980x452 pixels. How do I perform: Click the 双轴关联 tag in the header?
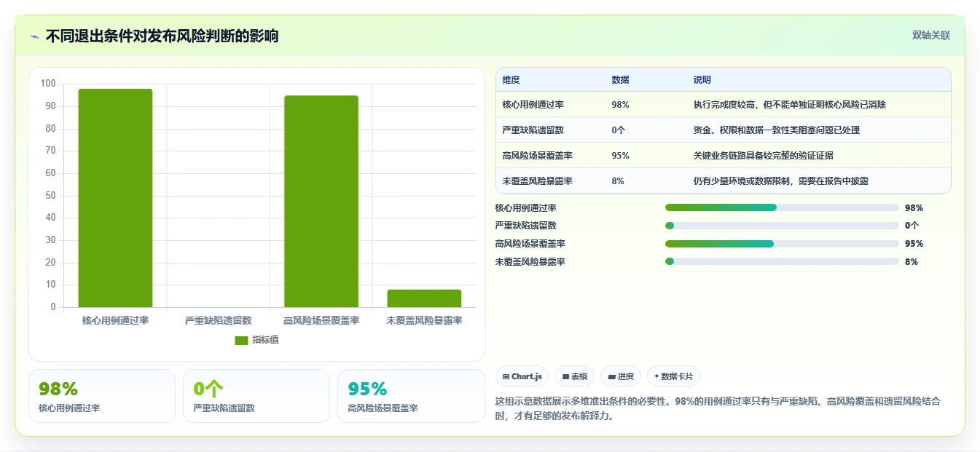click(930, 35)
